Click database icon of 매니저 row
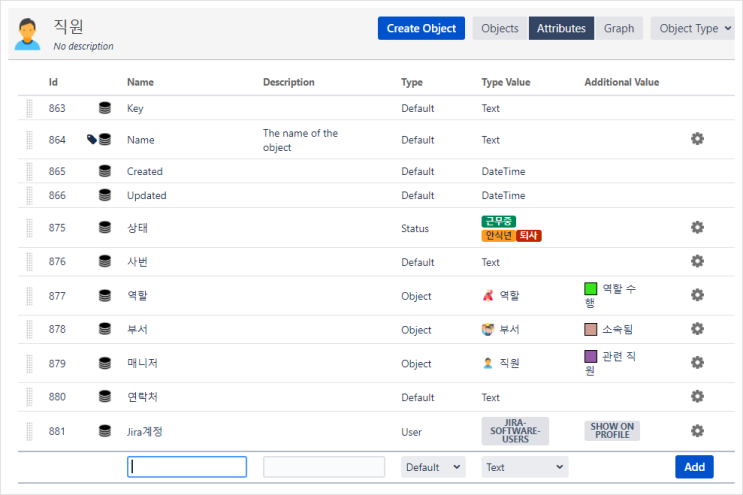The height and width of the screenshot is (495, 743). point(105,363)
